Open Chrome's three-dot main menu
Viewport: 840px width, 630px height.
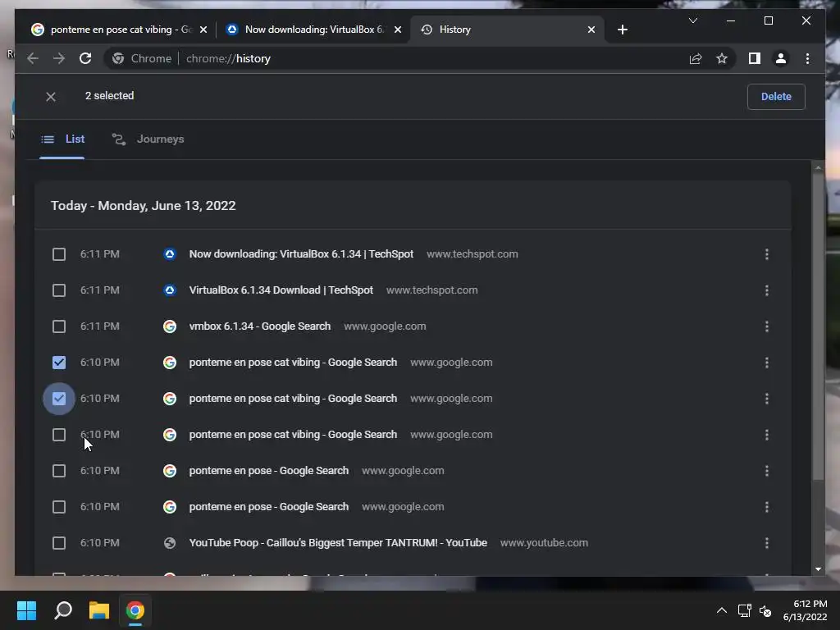pos(807,58)
